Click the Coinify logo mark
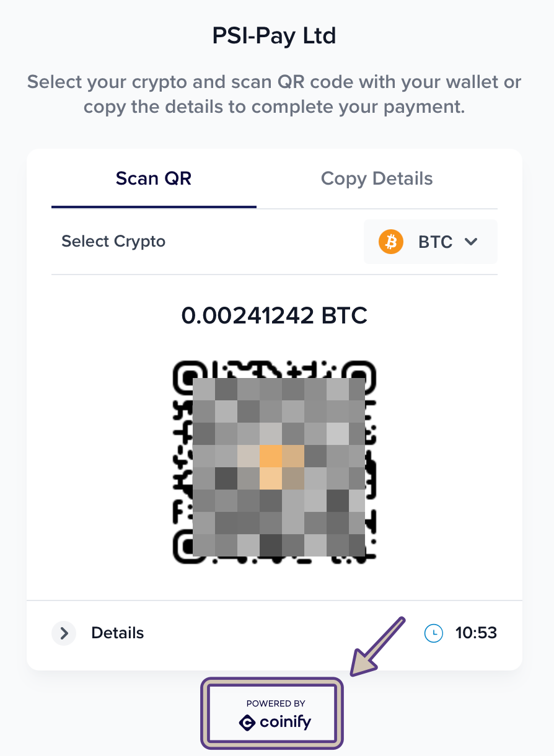Viewport: 554px width, 756px height. 248,723
